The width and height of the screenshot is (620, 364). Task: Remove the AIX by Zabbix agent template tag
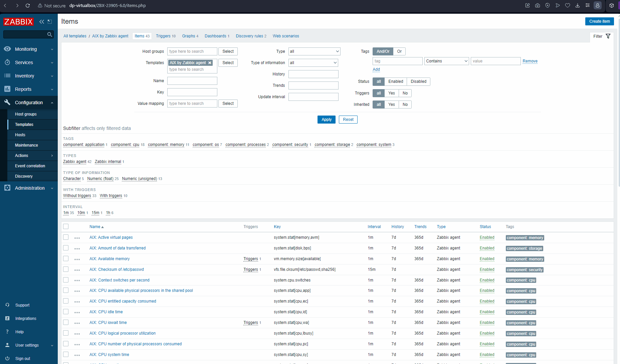pos(210,63)
